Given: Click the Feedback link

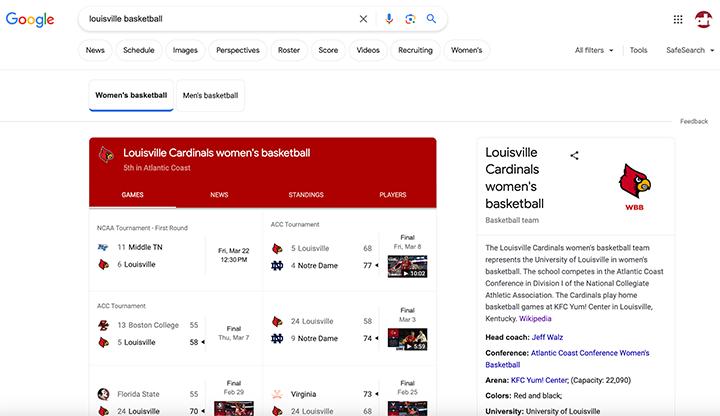Looking at the screenshot, I should [x=694, y=121].
